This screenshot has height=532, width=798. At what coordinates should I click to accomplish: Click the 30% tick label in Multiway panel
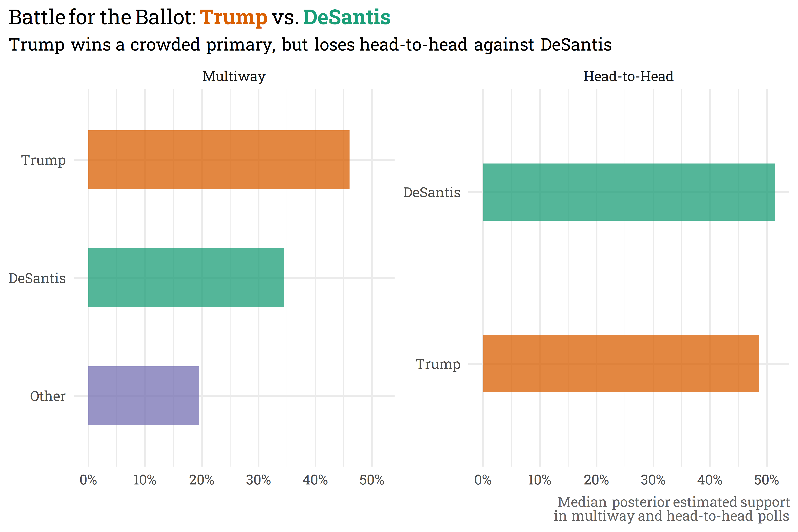[x=259, y=480]
